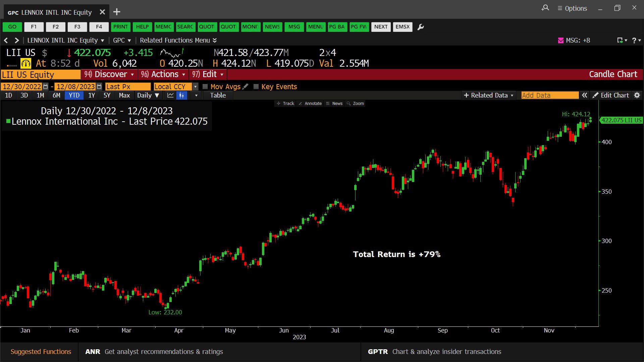This screenshot has height=362, width=644.
Task: Click the PRINT function key
Action: pos(120,27)
